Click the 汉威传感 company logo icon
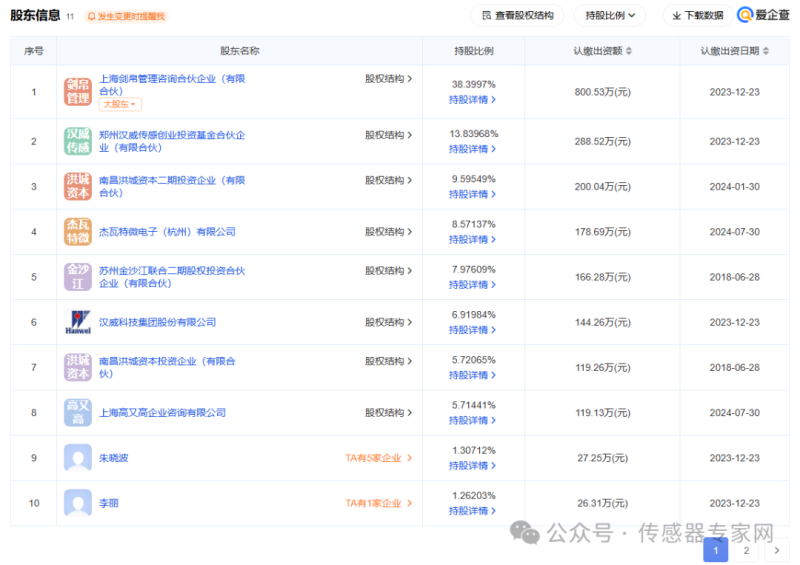The image size is (800, 565). click(78, 141)
